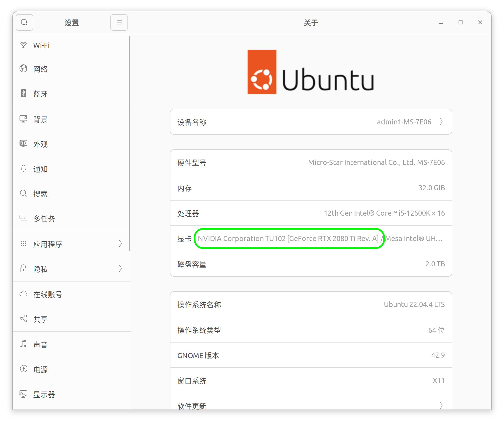Click the Micro-Star International hardware model text
Viewport: 504px width, 424px height.
(x=377, y=162)
